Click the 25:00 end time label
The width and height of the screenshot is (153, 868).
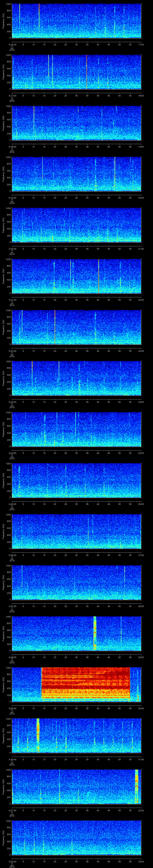[141, 453]
